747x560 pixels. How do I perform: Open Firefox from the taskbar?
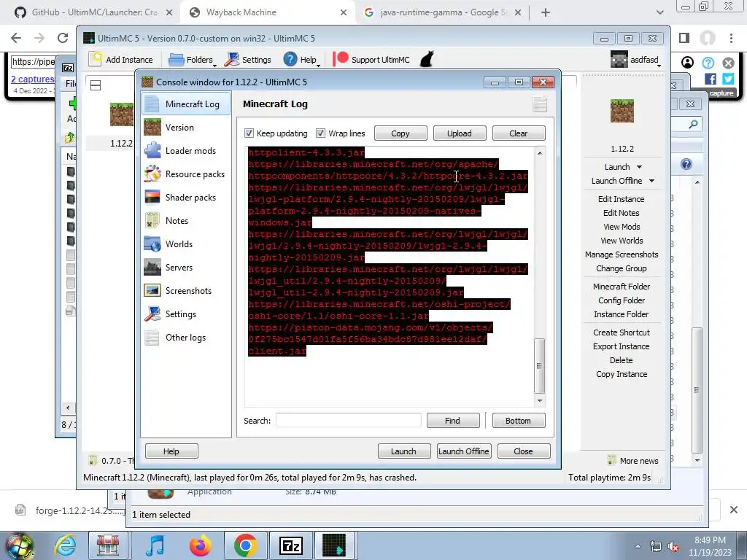[x=200, y=545]
